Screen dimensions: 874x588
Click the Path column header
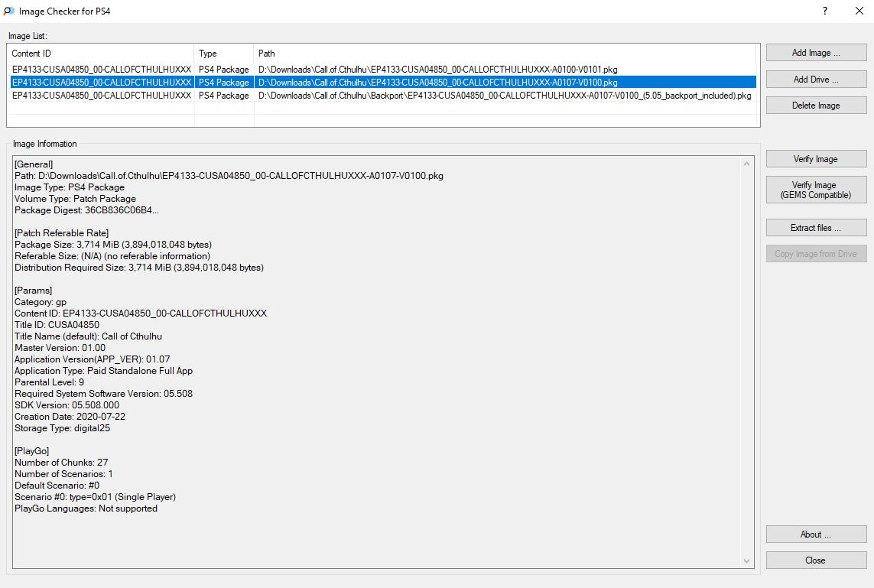click(x=505, y=54)
